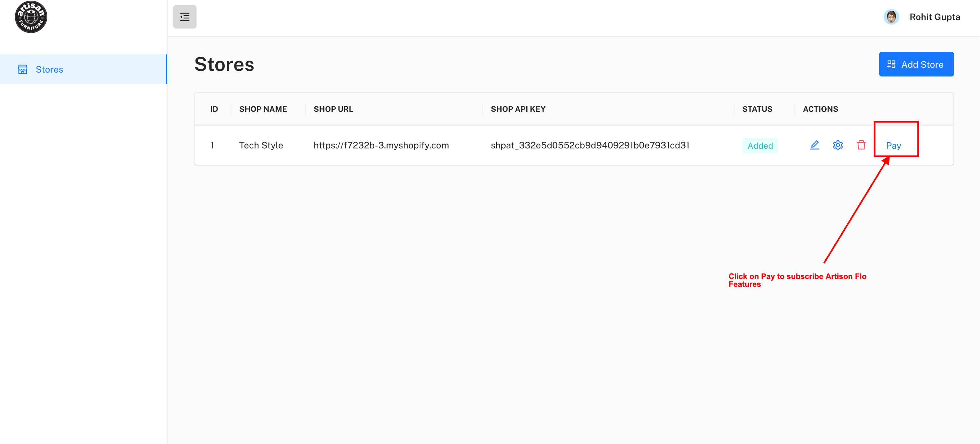Click the store icon in the sidebar
Screen dimensions: 980x444
pos(23,69)
